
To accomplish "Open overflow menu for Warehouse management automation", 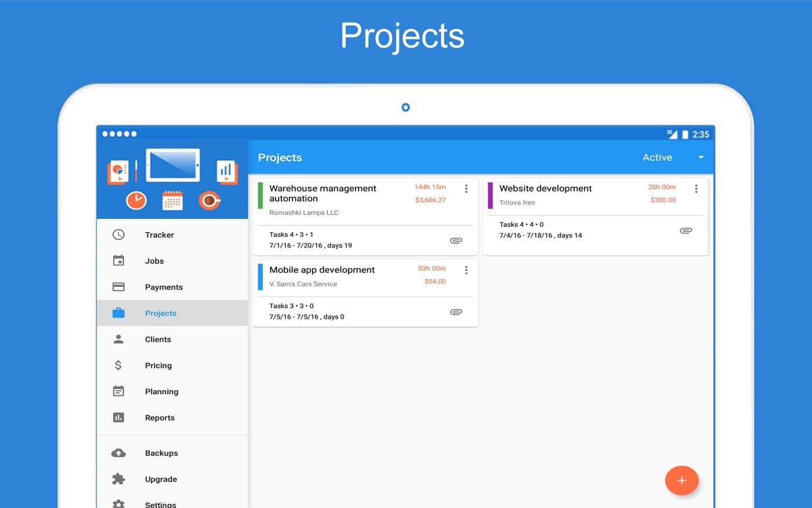I will 466,189.
